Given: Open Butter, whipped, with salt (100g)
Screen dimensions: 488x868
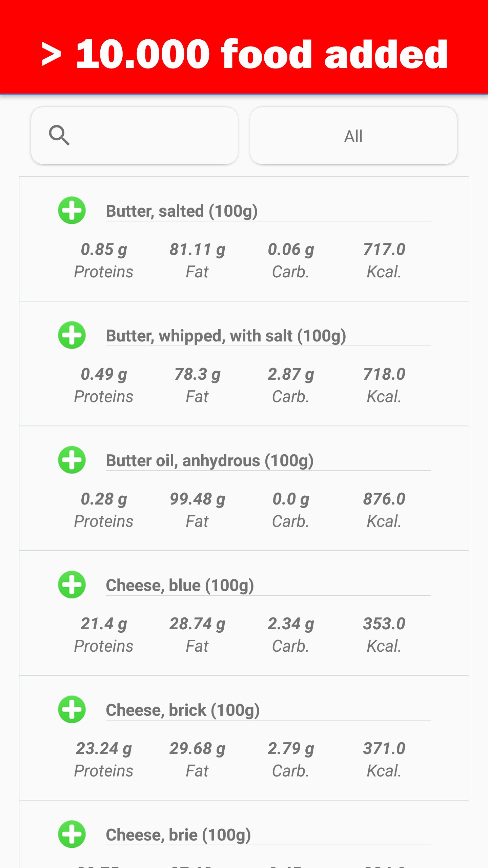Looking at the screenshot, I should tap(226, 336).
